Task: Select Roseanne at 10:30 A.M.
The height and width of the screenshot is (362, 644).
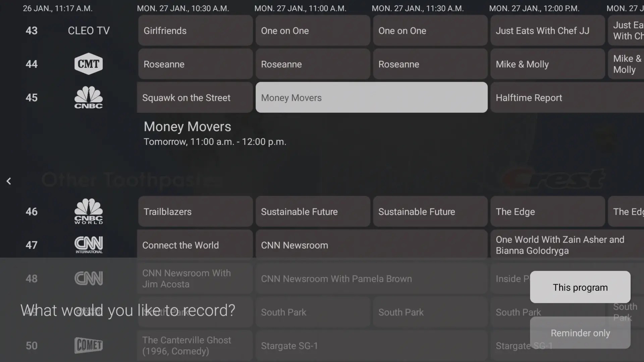Action: 196,64
